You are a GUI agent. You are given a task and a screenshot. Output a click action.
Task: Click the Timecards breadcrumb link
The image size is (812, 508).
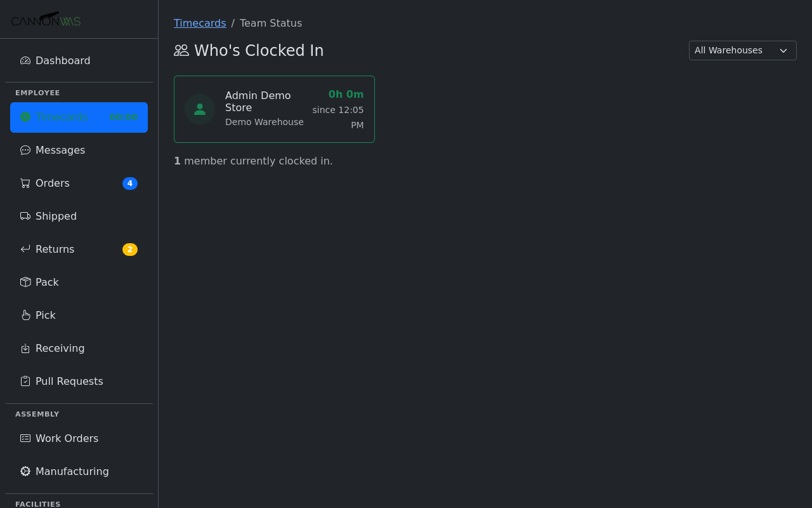point(200,23)
